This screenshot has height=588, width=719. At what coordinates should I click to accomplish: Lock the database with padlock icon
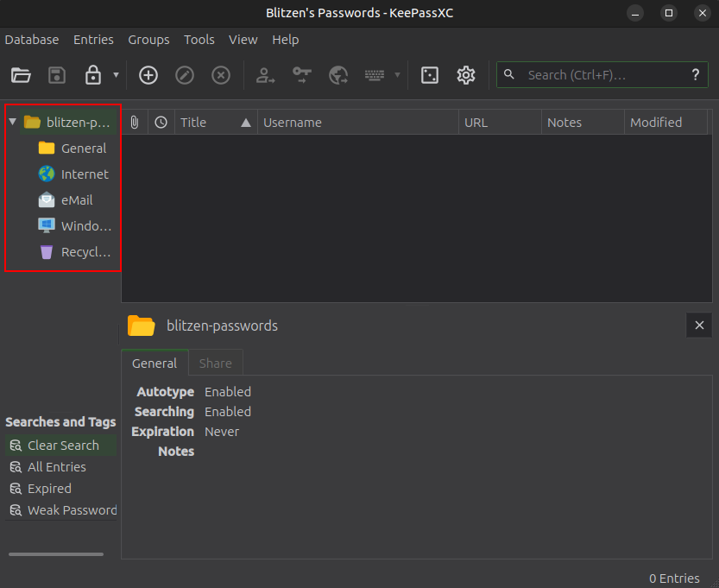(x=92, y=75)
